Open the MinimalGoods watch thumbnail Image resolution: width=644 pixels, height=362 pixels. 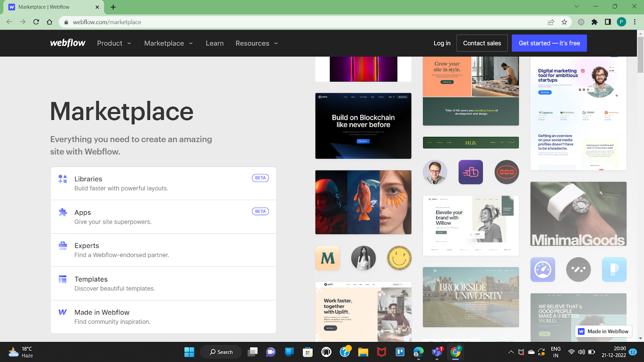pyautogui.click(x=578, y=214)
